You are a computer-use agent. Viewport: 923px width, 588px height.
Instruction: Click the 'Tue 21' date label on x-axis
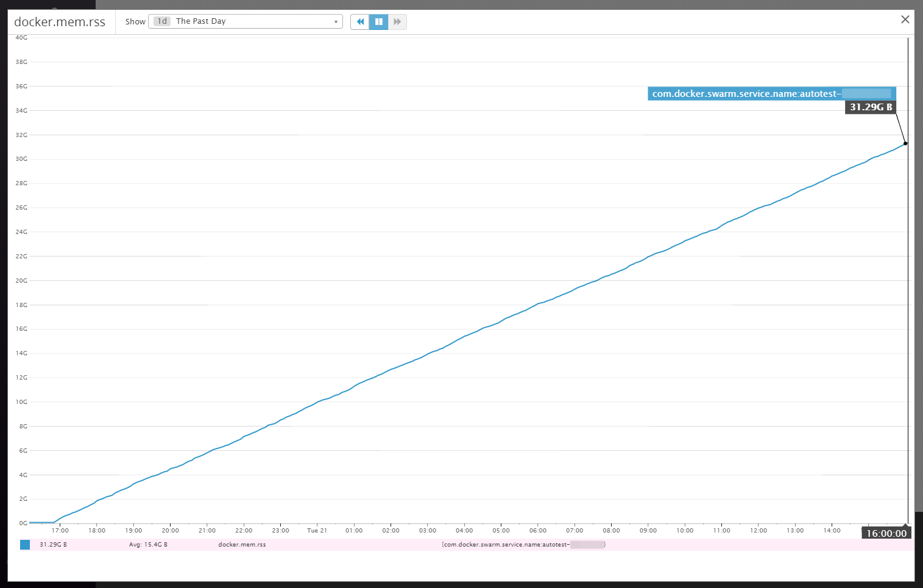tap(317, 531)
